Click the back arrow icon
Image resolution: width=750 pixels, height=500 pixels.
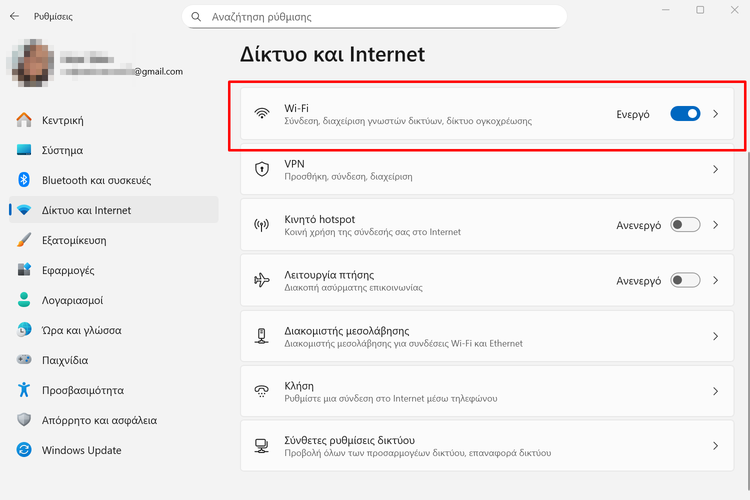(x=14, y=17)
